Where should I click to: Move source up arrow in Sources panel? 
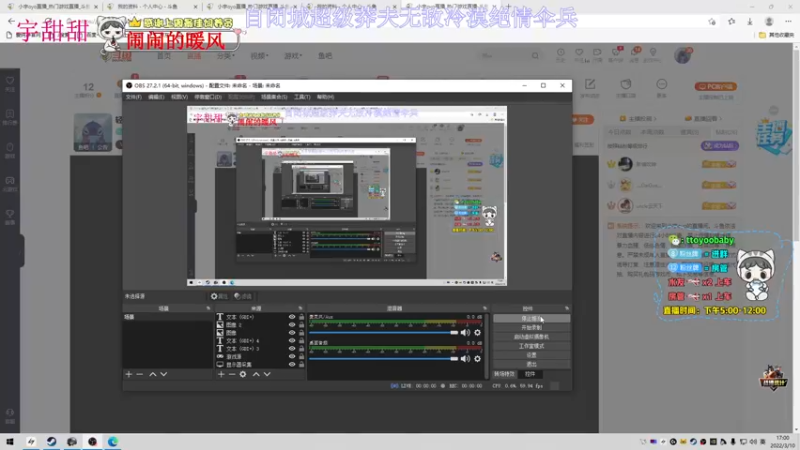[x=256, y=374]
